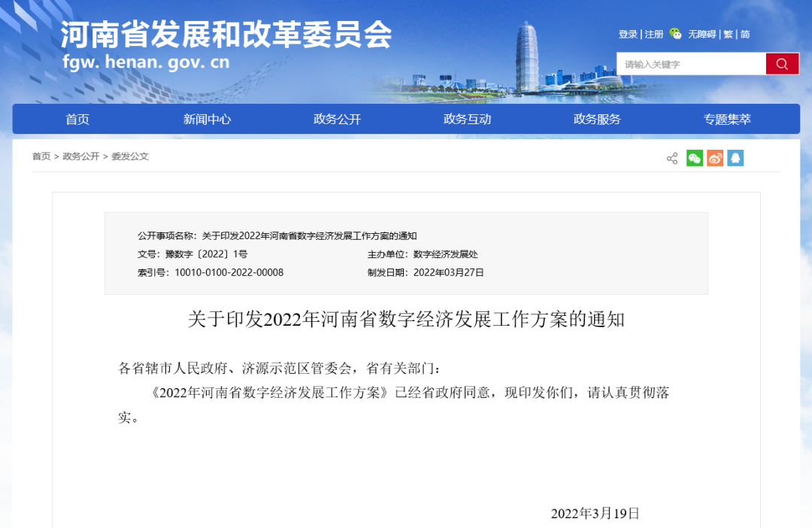This screenshot has width=812, height=528.
Task: Share via blue QQ bell icon
Action: (735, 158)
